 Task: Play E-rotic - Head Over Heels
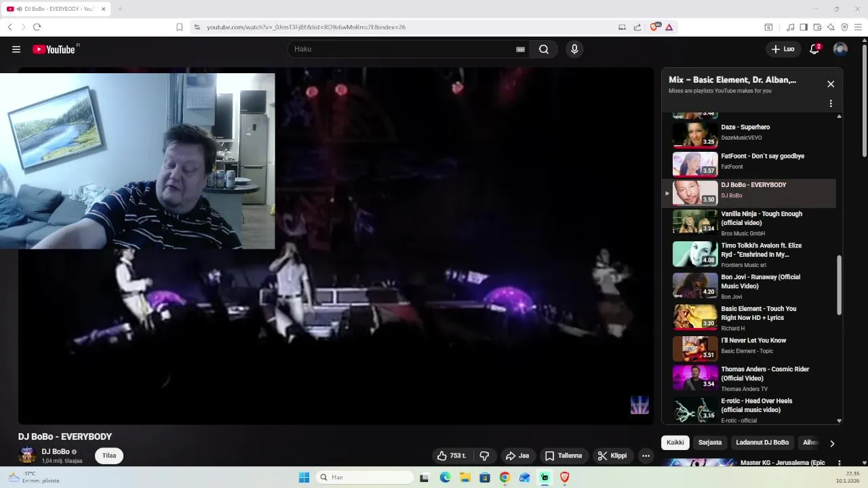[749, 411]
